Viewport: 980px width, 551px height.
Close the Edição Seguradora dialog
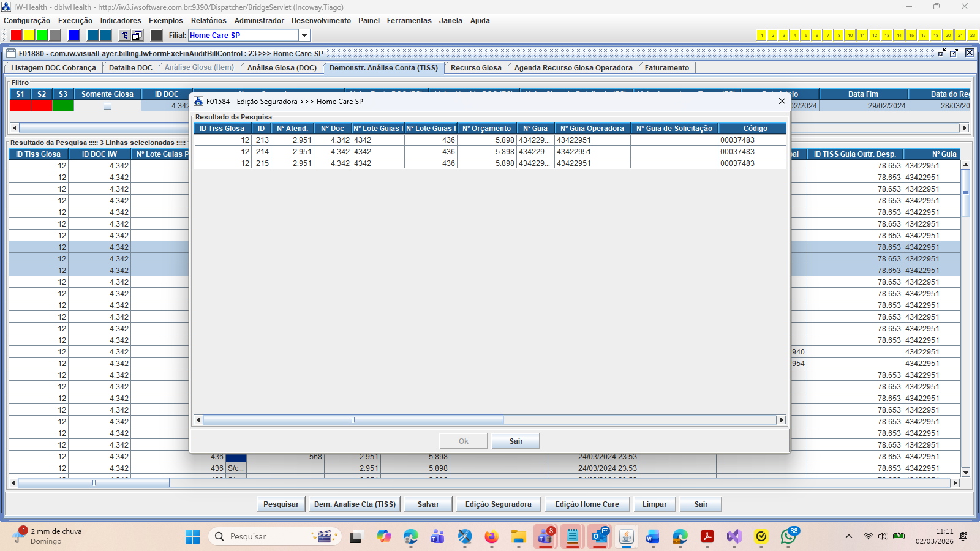pyautogui.click(x=782, y=101)
